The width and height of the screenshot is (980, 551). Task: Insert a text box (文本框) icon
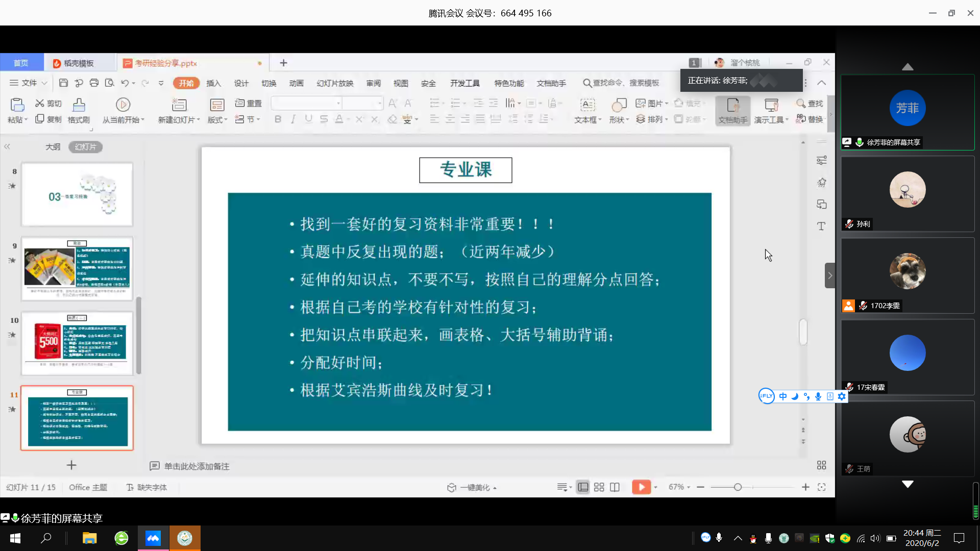click(x=587, y=105)
